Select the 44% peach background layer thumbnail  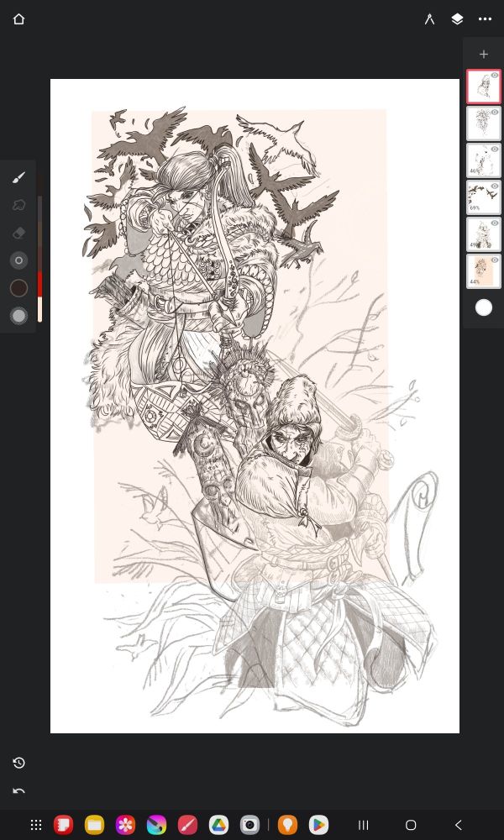tap(484, 271)
